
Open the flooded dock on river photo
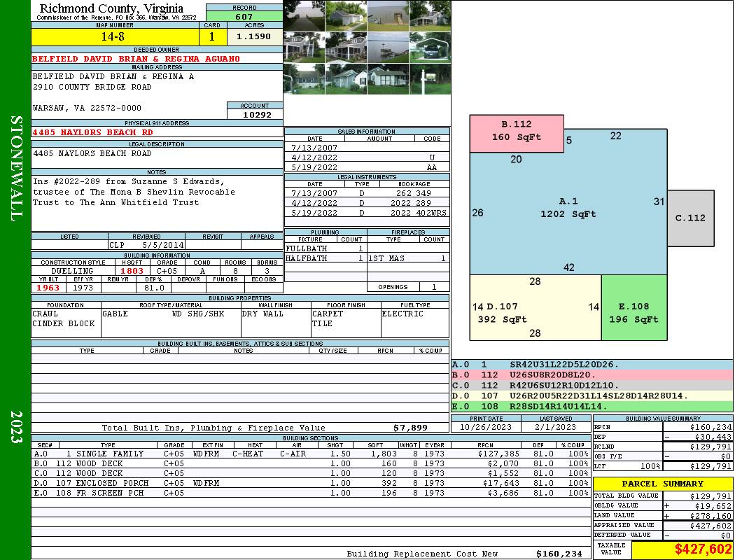(388, 48)
